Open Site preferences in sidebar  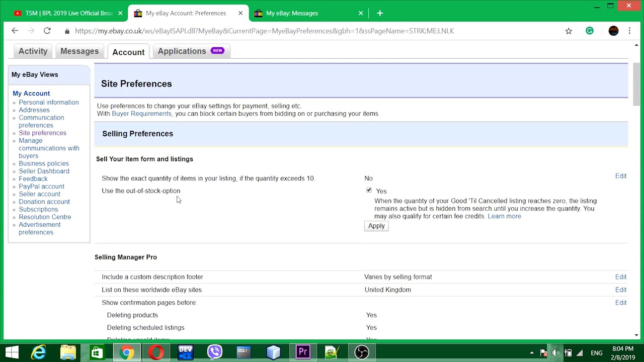pos(42,133)
